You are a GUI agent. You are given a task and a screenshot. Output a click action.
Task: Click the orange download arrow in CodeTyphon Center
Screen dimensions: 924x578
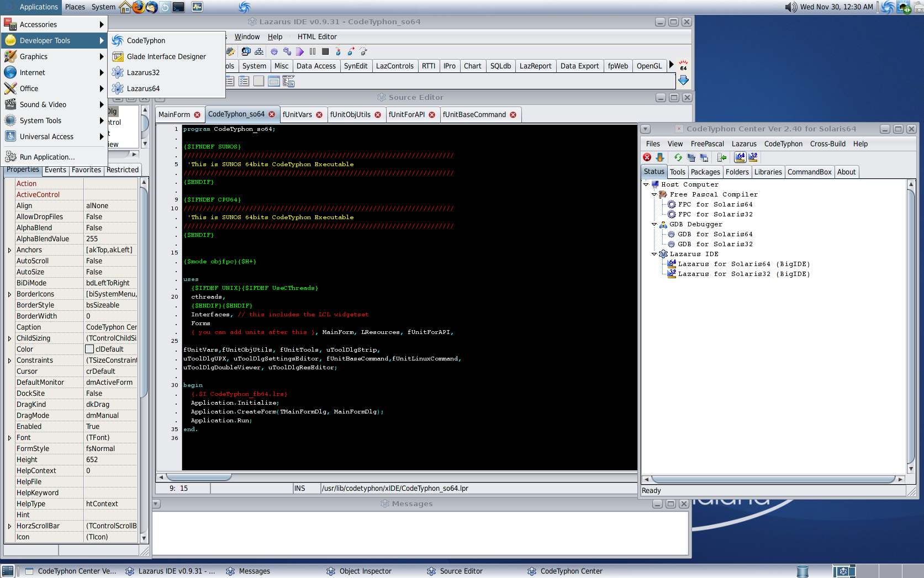pyautogui.click(x=660, y=157)
